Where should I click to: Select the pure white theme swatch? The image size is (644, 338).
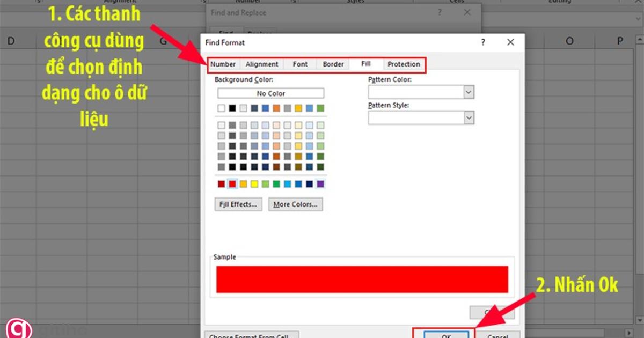tap(221, 108)
